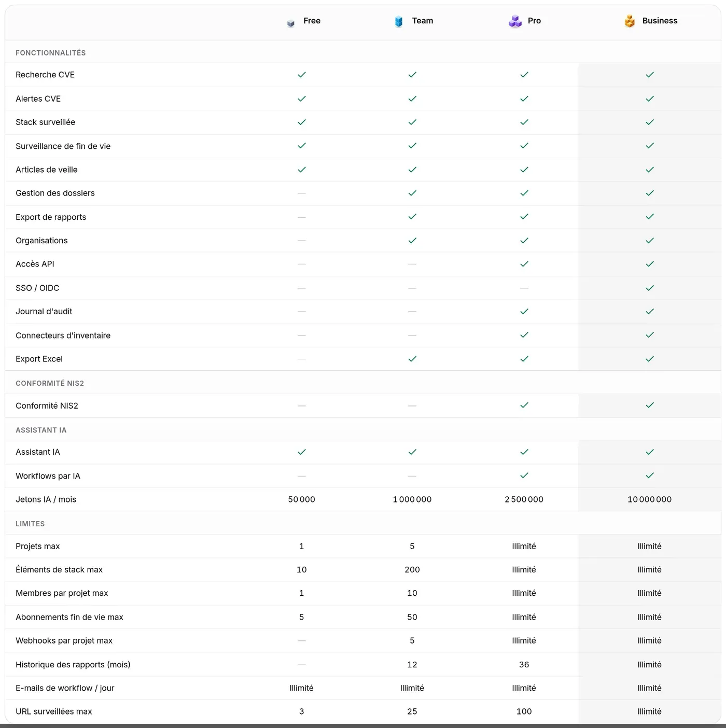
Task: Click the Articles de veille row label
Action: click(47, 170)
